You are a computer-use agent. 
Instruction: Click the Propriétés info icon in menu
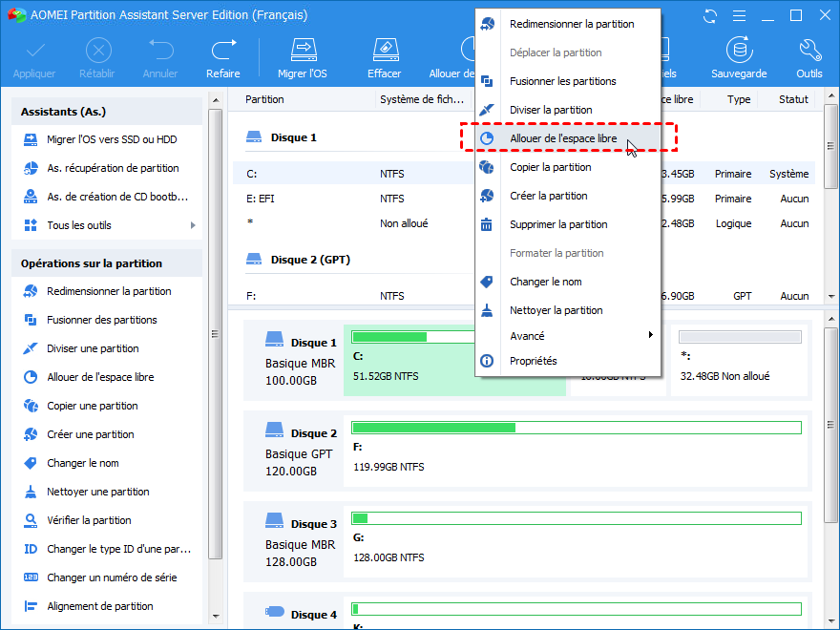pyautogui.click(x=487, y=361)
